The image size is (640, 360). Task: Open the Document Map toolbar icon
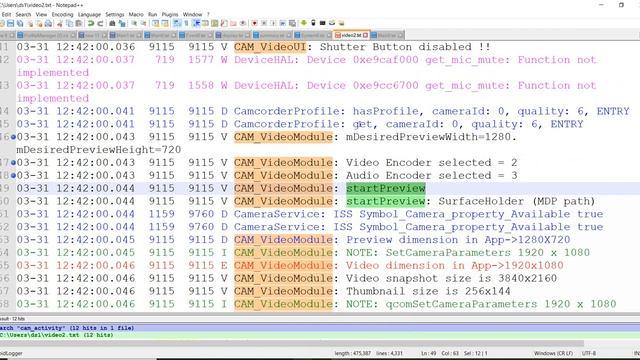214,23
